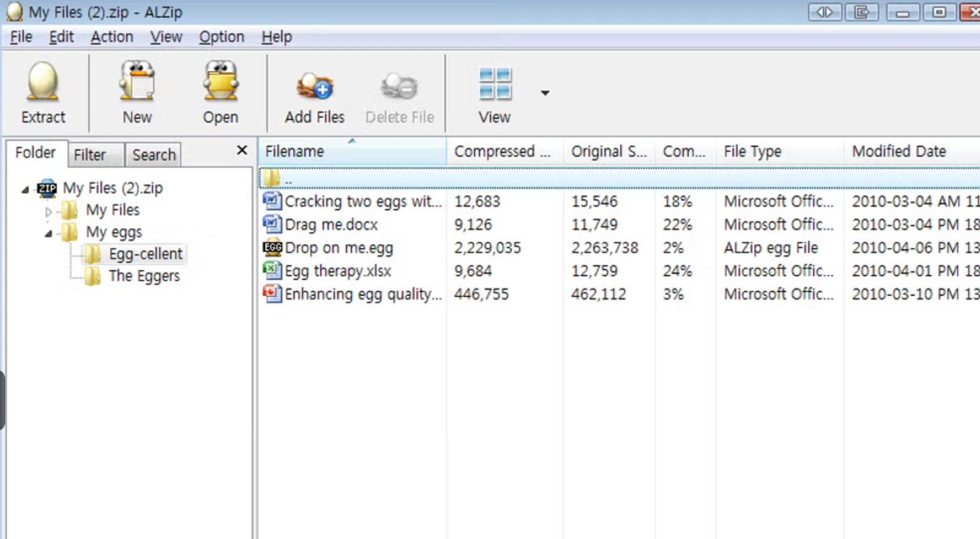Open the Action menu
The height and width of the screenshot is (539, 980).
[x=112, y=37]
